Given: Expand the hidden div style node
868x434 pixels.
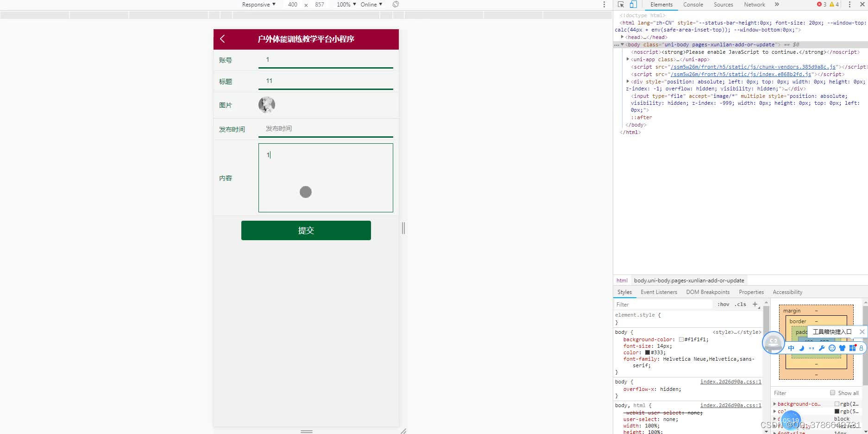Looking at the screenshot, I should tap(628, 82).
